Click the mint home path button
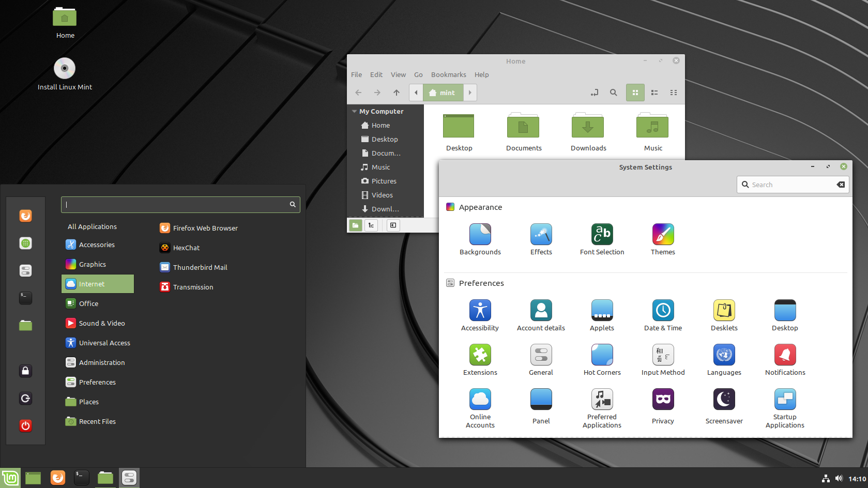The width and height of the screenshot is (868, 488). 443,93
